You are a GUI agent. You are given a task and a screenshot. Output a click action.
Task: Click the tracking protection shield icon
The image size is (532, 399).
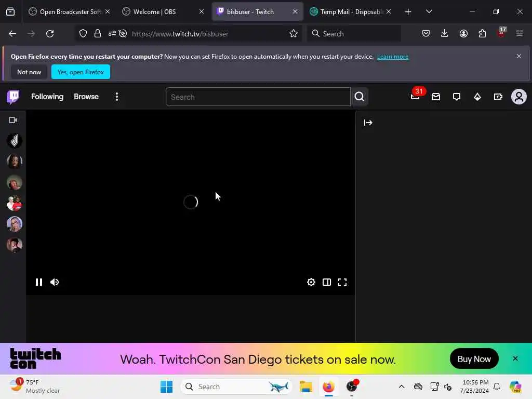coord(83,34)
